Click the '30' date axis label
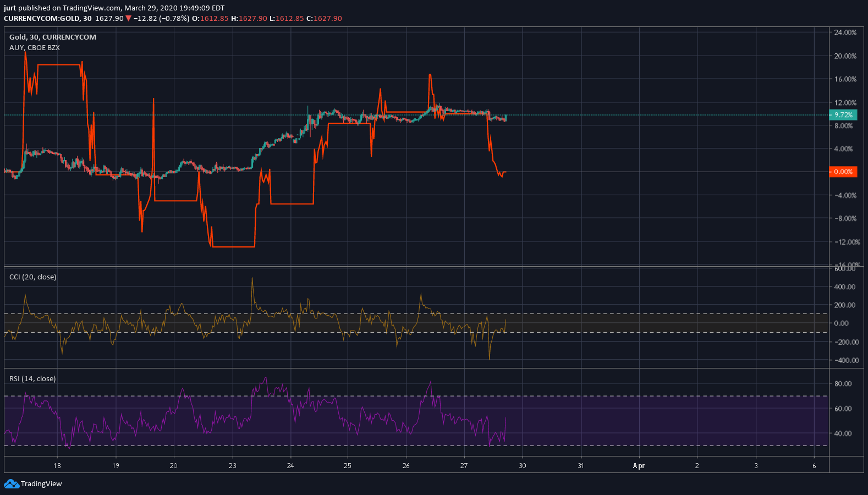This screenshot has height=495, width=868. [x=522, y=465]
